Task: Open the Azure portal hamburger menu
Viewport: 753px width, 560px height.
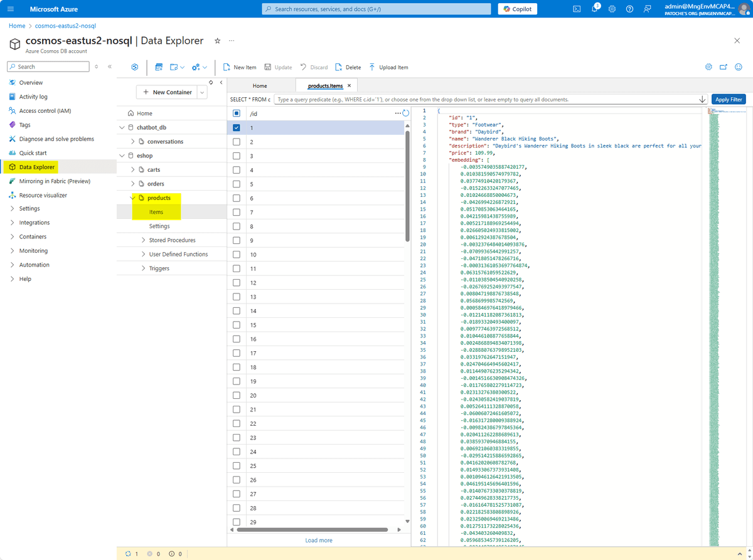Action: pyautogui.click(x=10, y=9)
